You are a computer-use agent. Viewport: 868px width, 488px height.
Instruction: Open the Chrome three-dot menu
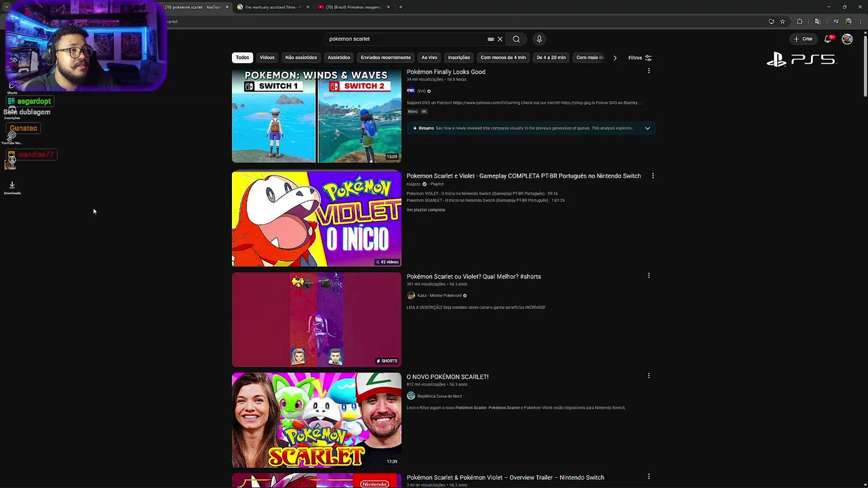[x=861, y=21]
